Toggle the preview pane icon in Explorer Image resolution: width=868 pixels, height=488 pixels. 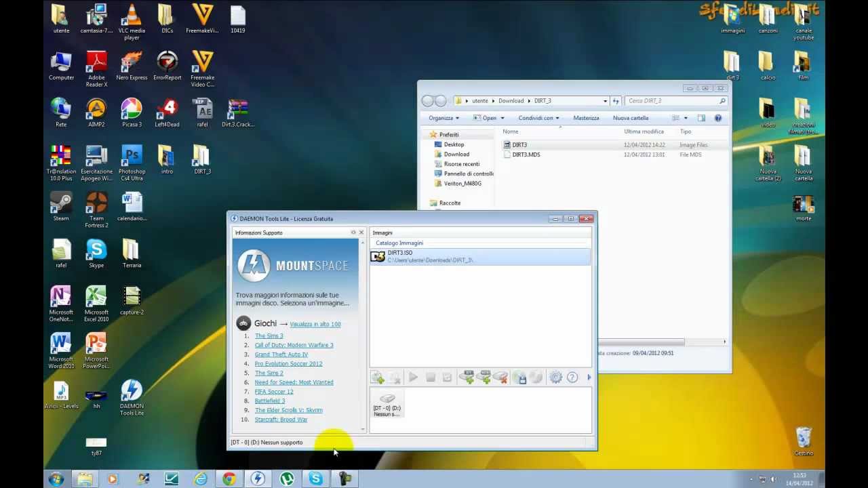[701, 118]
